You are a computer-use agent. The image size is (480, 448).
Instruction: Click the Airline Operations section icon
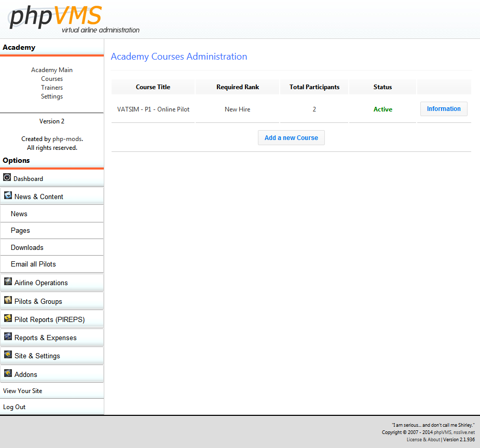coord(8,282)
